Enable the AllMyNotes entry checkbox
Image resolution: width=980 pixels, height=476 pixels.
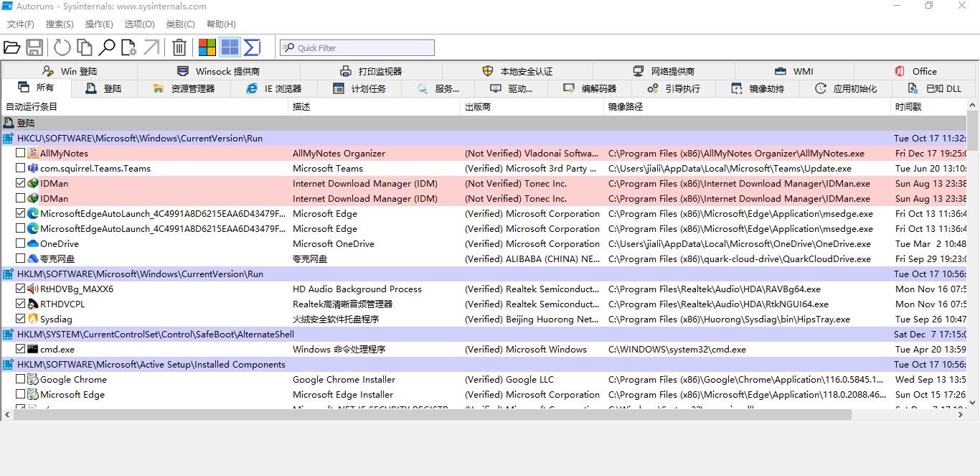pos(20,153)
